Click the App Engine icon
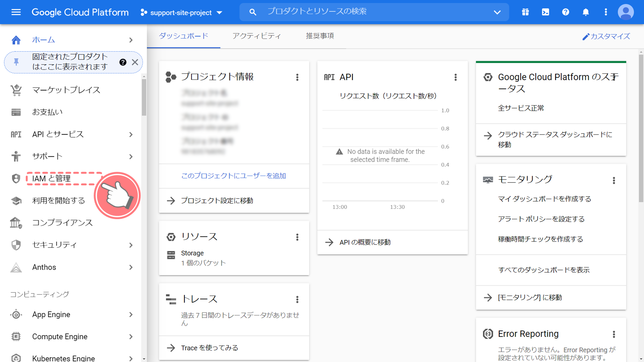This screenshot has height=362, width=644. tap(16, 314)
